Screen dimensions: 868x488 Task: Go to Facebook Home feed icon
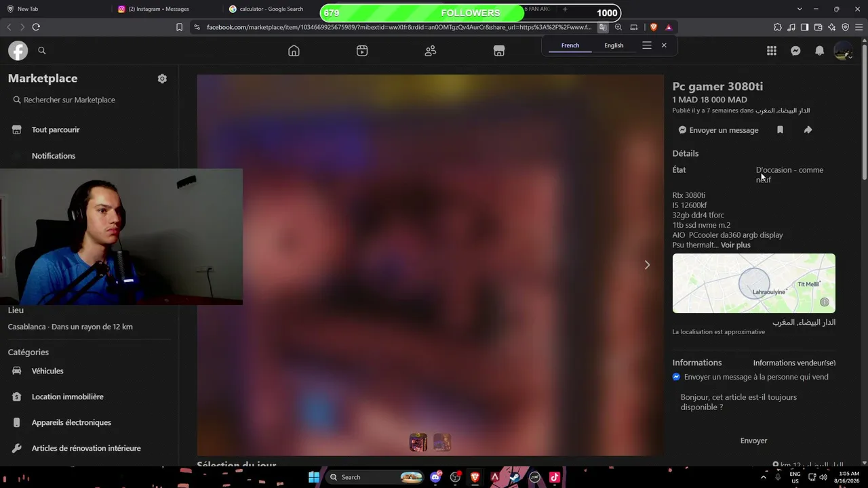[x=294, y=51]
